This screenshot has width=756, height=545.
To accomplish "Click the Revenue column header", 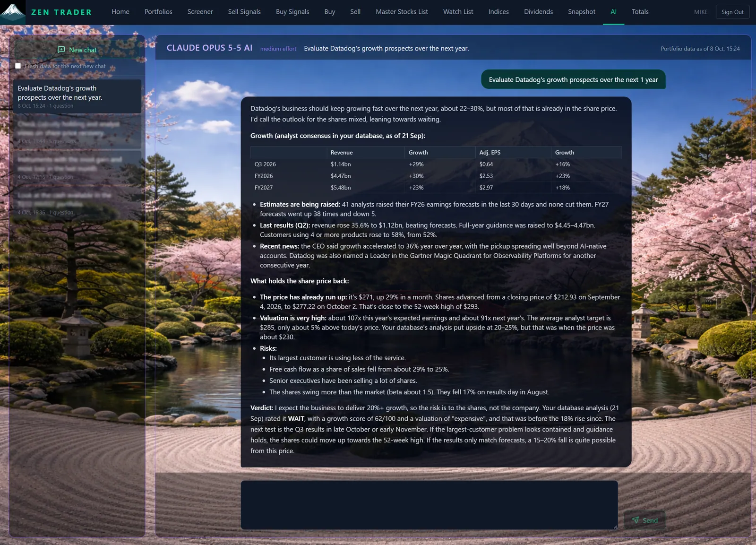I will pos(342,152).
